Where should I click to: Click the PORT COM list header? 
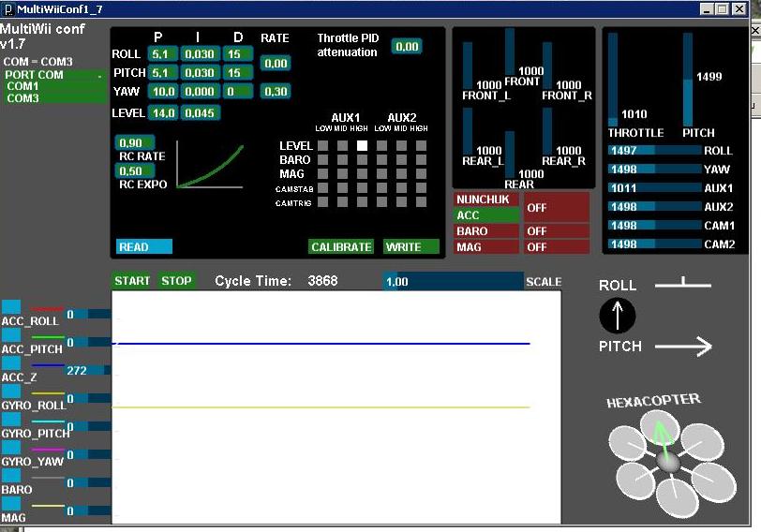pos(53,75)
